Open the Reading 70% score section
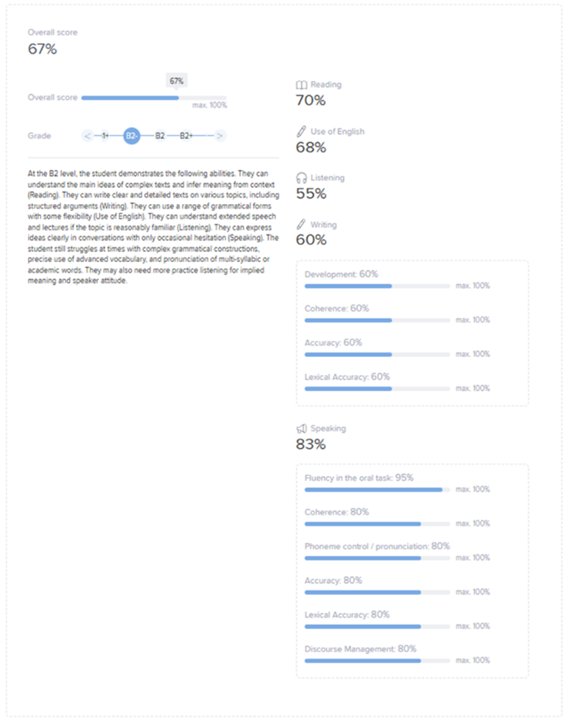 311,100
